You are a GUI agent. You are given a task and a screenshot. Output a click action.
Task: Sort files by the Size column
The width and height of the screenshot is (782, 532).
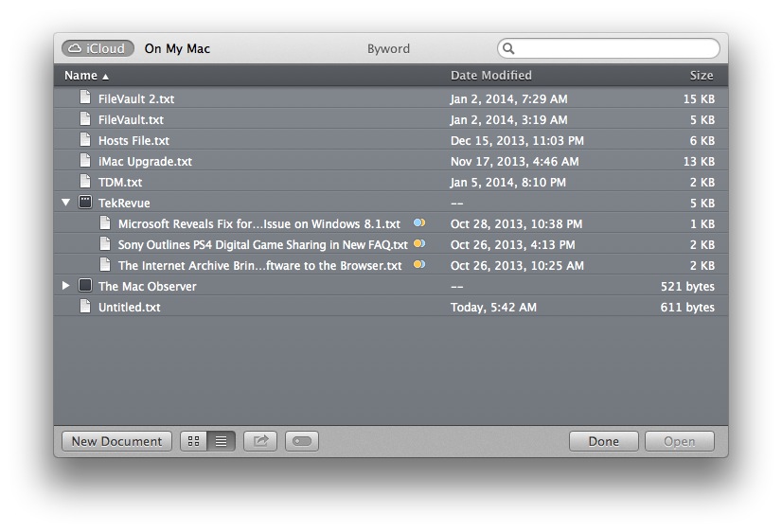[x=702, y=76]
